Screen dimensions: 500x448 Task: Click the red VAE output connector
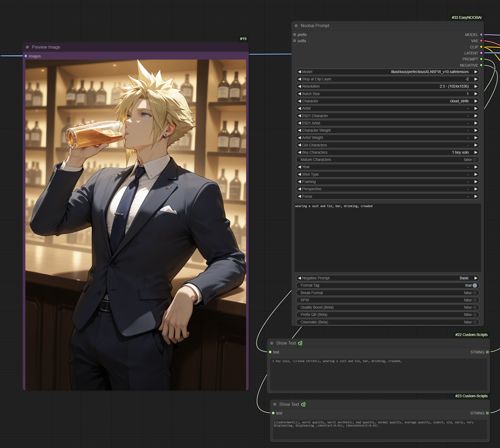click(481, 41)
